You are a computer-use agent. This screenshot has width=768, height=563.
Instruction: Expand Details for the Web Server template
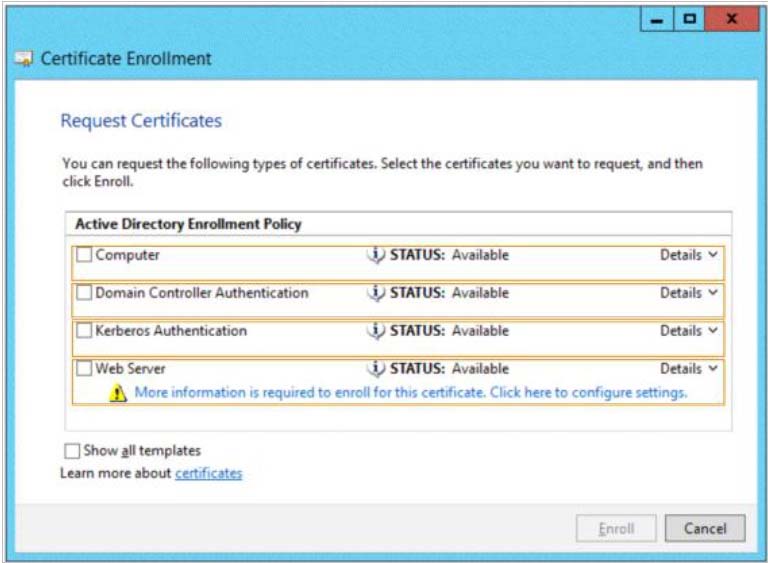(689, 368)
